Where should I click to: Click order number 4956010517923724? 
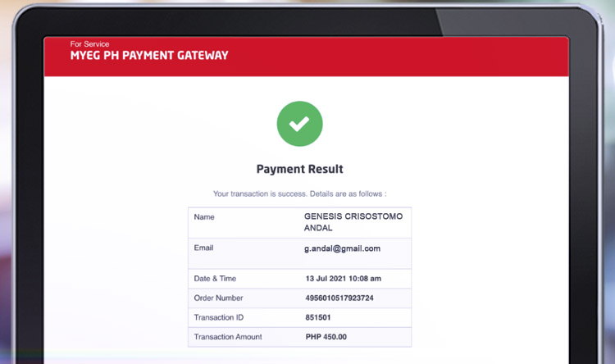point(339,298)
